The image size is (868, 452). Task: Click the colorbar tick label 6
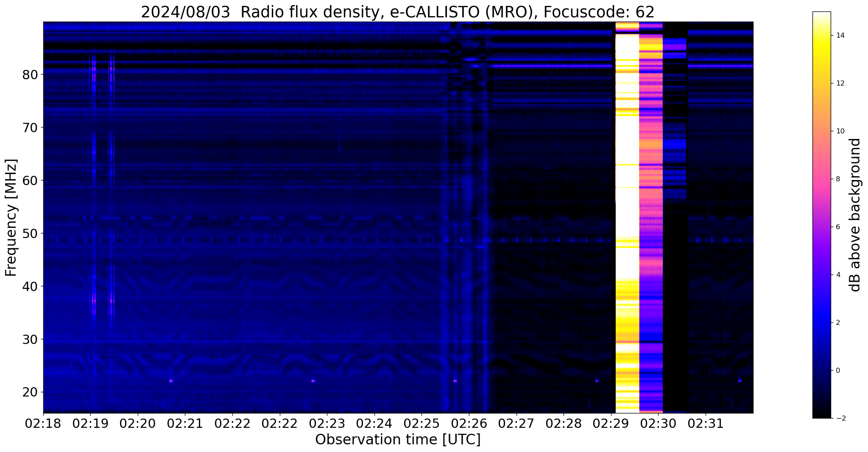[838, 227]
